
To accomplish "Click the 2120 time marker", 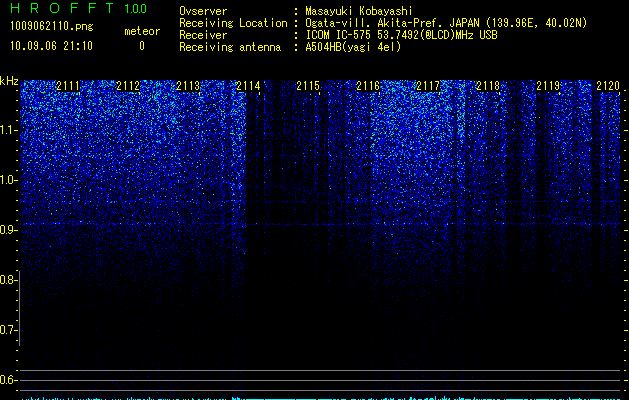I will [608, 86].
